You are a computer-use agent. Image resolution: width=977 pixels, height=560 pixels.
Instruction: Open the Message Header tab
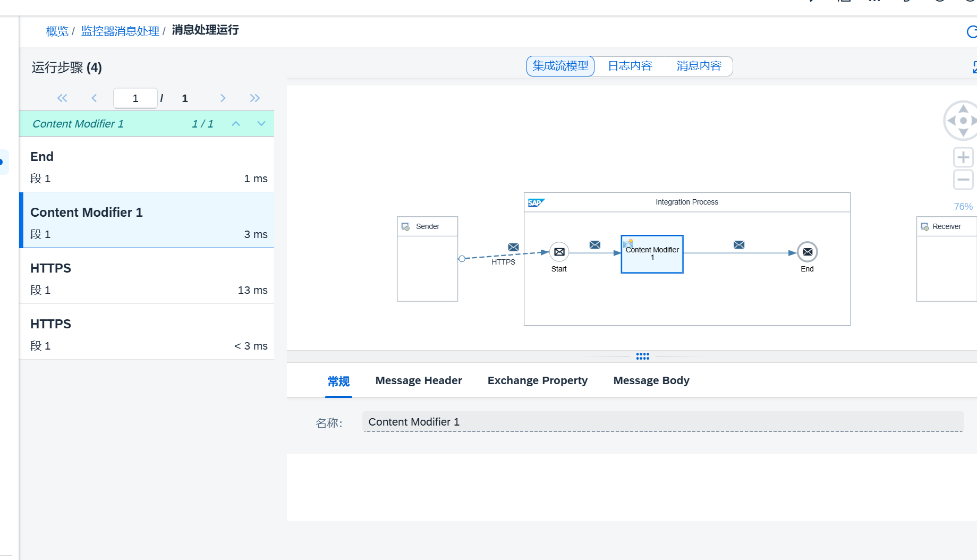click(418, 380)
